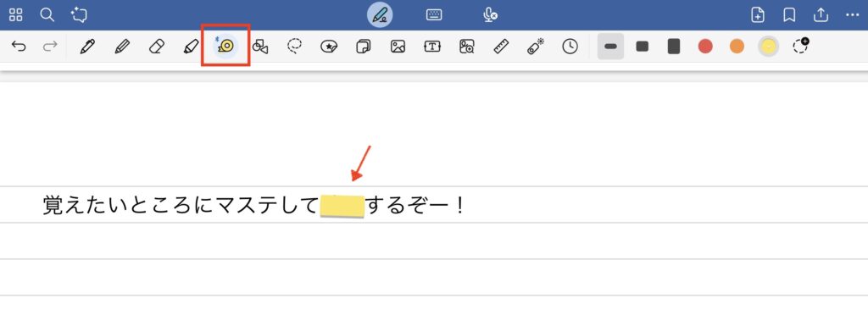
Task: Select the Pencil tool
Action: (x=122, y=47)
